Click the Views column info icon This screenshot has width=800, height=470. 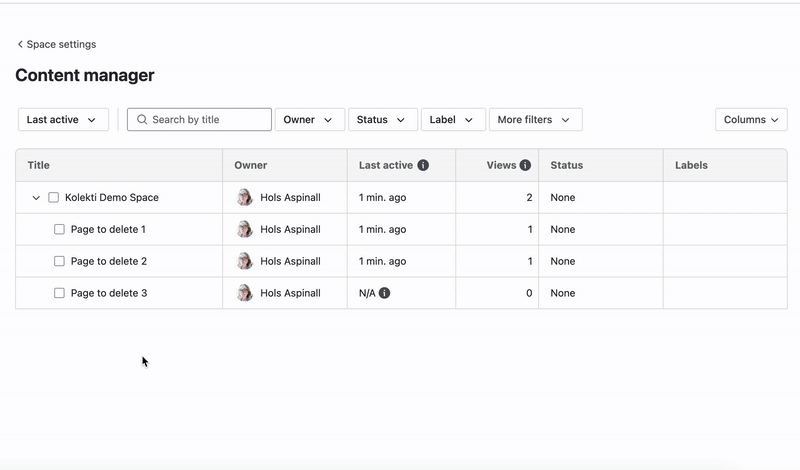point(525,165)
